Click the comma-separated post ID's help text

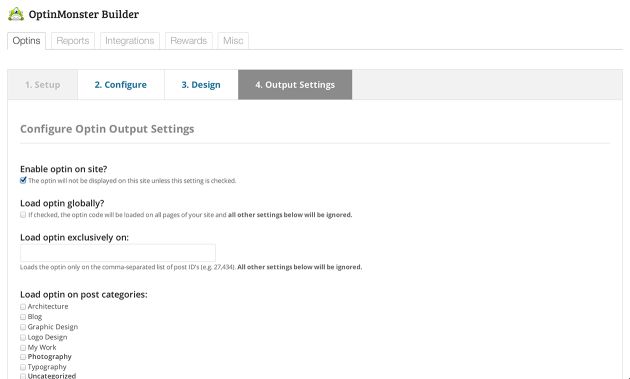click(x=191, y=267)
